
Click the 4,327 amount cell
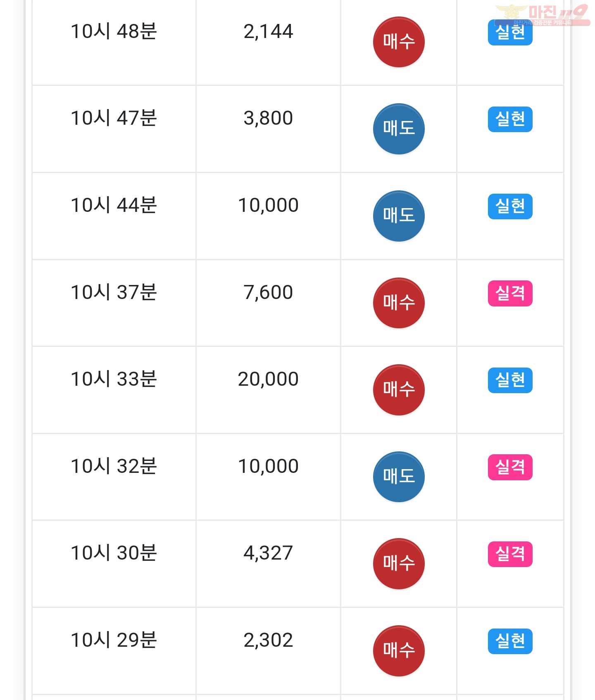268,564
